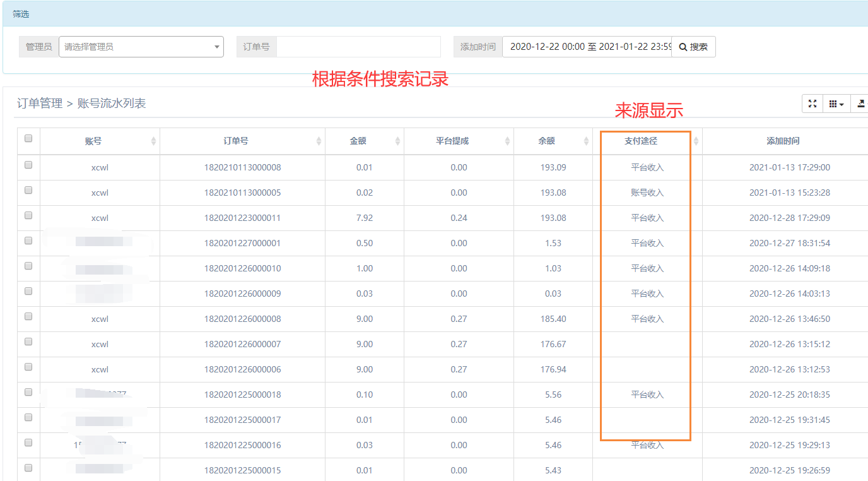Image resolution: width=868 pixels, height=481 pixels.
Task: Sort 平台提成 column with its arrows
Action: point(507,141)
